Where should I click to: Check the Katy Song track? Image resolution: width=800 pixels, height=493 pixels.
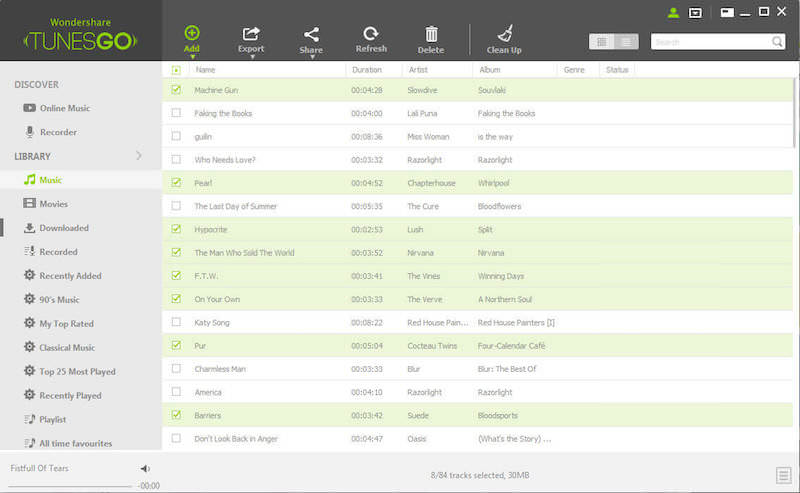point(176,322)
